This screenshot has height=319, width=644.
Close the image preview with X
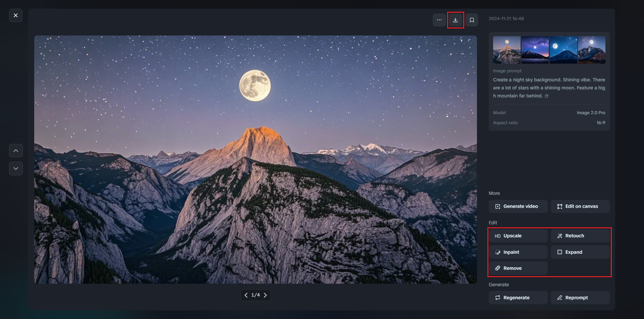(x=16, y=16)
